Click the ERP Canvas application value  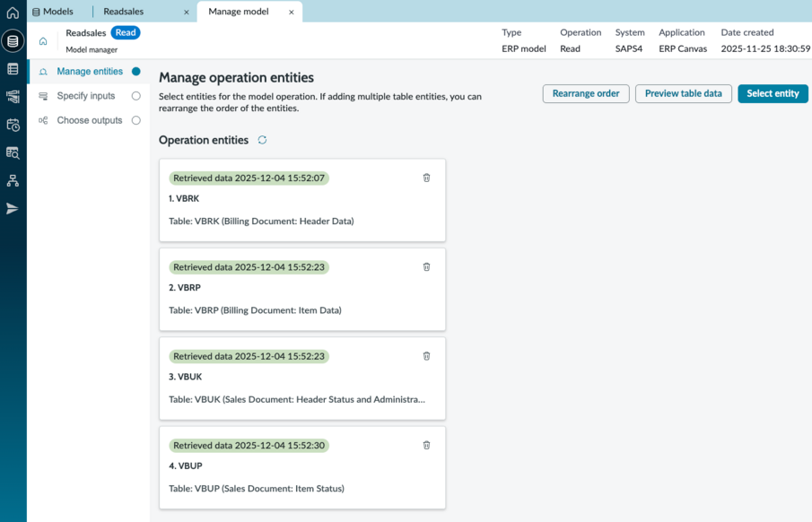pyautogui.click(x=683, y=48)
